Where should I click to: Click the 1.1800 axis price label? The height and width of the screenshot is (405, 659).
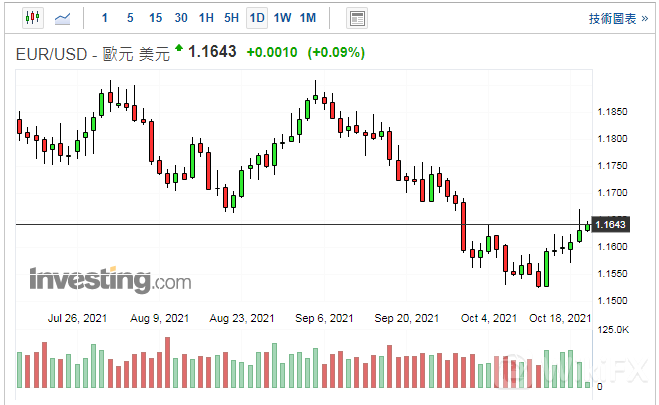pyautogui.click(x=612, y=139)
